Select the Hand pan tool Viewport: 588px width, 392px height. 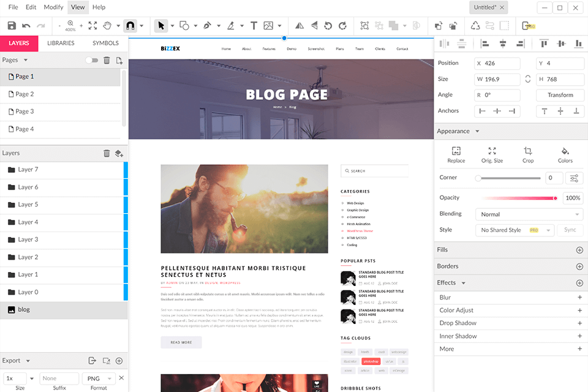(x=109, y=25)
